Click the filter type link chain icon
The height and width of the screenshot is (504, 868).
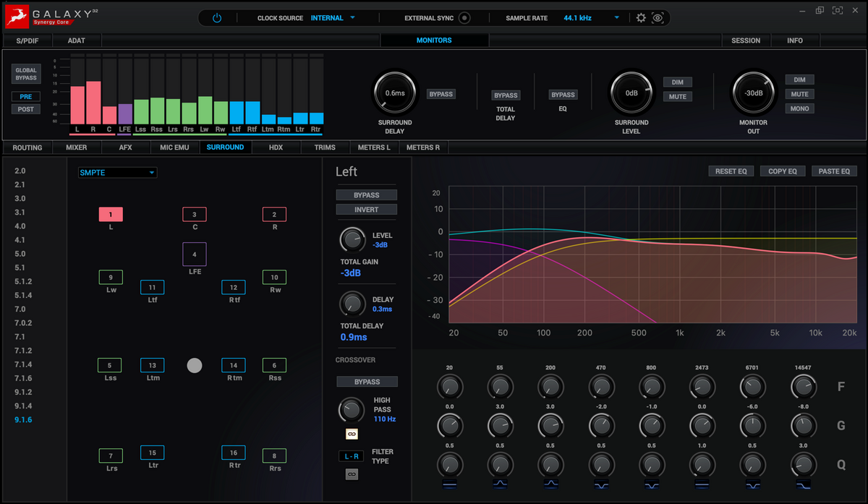[352, 474]
